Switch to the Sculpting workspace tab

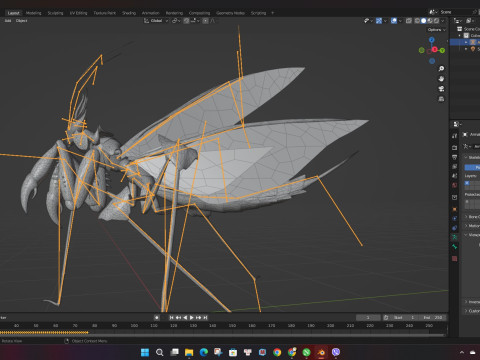[x=55, y=13]
